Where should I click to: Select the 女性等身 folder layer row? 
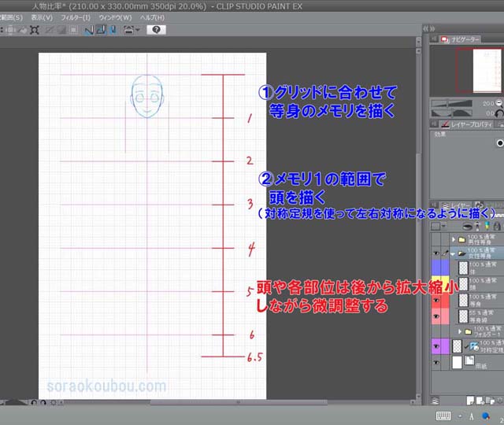tap(477, 253)
